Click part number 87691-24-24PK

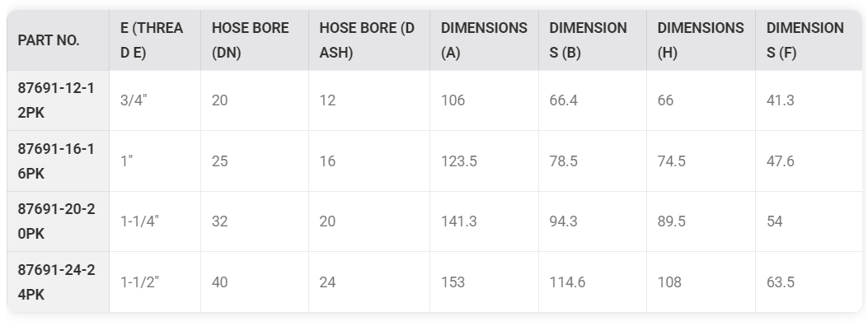click(x=56, y=282)
